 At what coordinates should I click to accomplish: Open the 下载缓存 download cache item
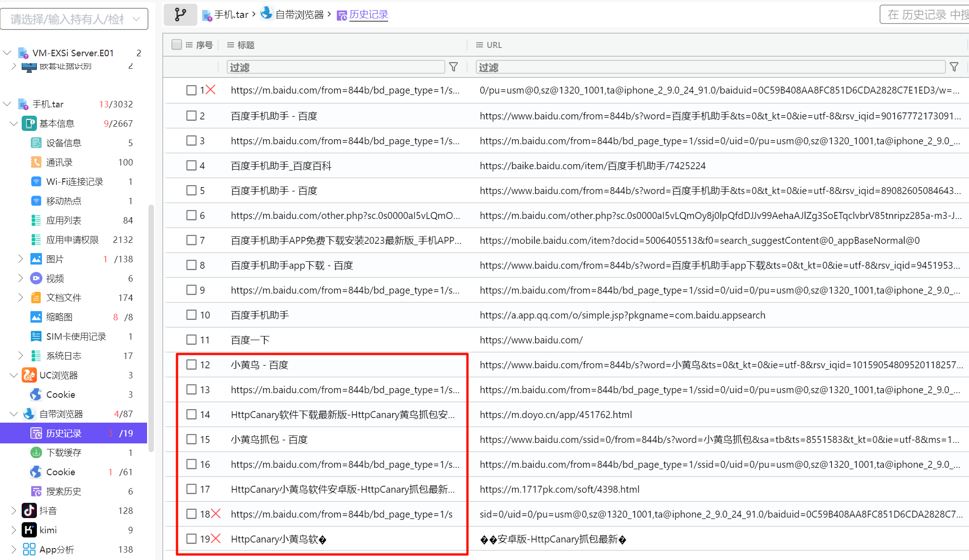click(x=64, y=453)
